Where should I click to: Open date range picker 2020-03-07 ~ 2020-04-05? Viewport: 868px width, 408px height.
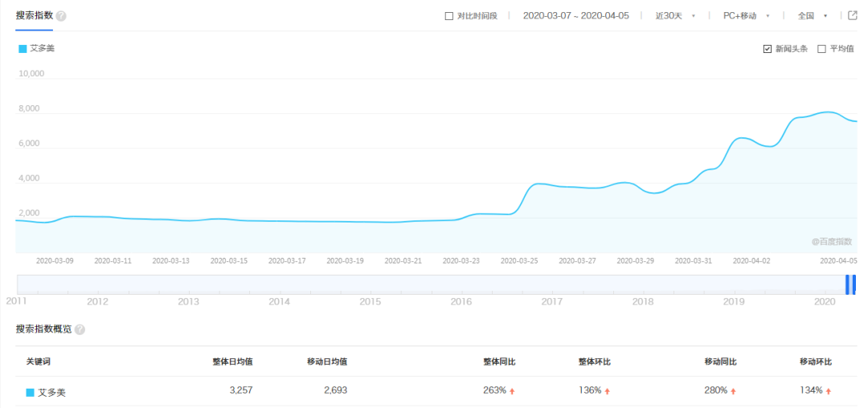pos(575,15)
